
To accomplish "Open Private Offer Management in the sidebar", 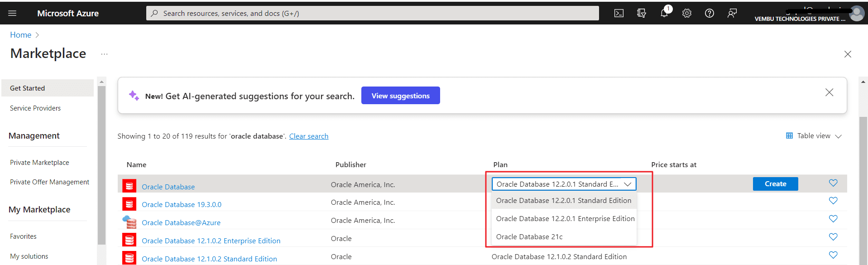I will 49,182.
